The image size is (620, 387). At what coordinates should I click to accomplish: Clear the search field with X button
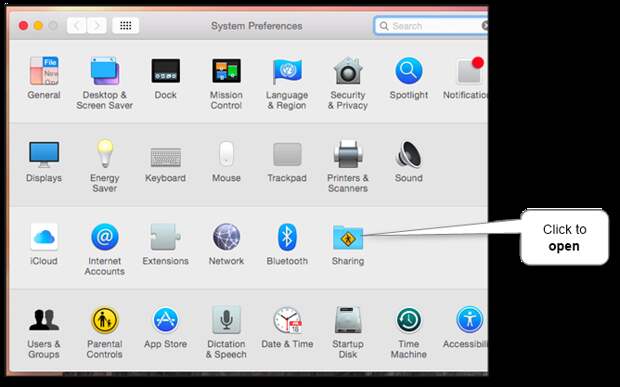tap(485, 26)
